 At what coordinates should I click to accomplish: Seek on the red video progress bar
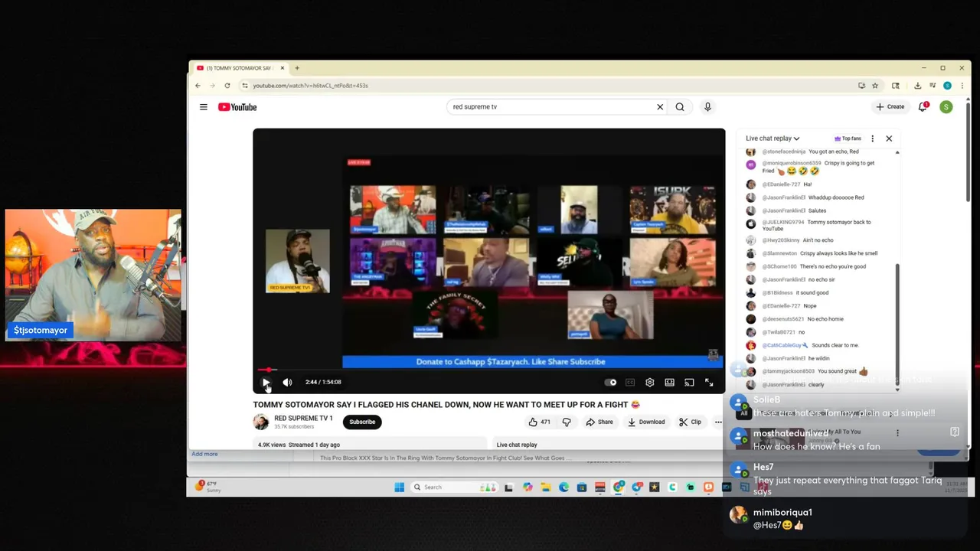click(x=489, y=370)
